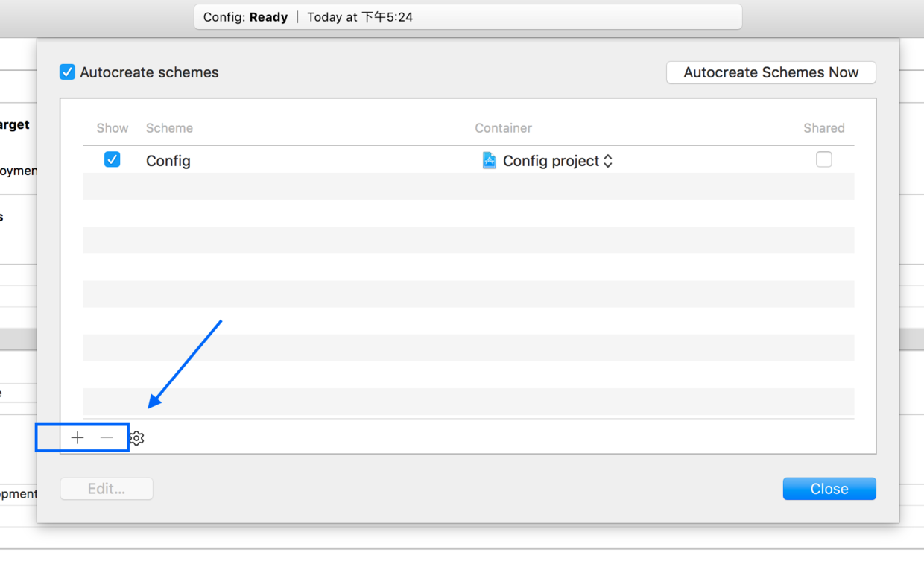The height and width of the screenshot is (570, 924).
Task: Select the Config scheme name in the list
Action: coord(168,161)
